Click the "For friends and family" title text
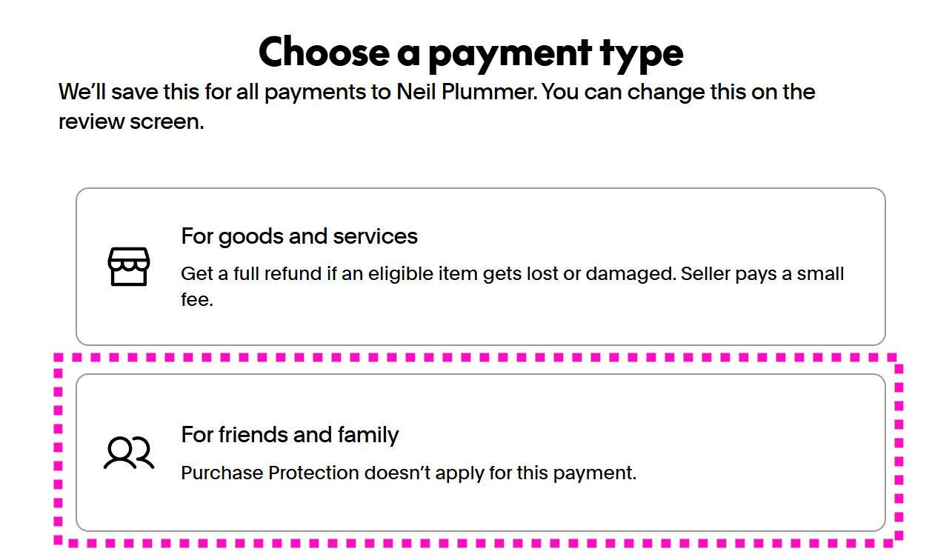The image size is (932, 560). click(x=290, y=434)
